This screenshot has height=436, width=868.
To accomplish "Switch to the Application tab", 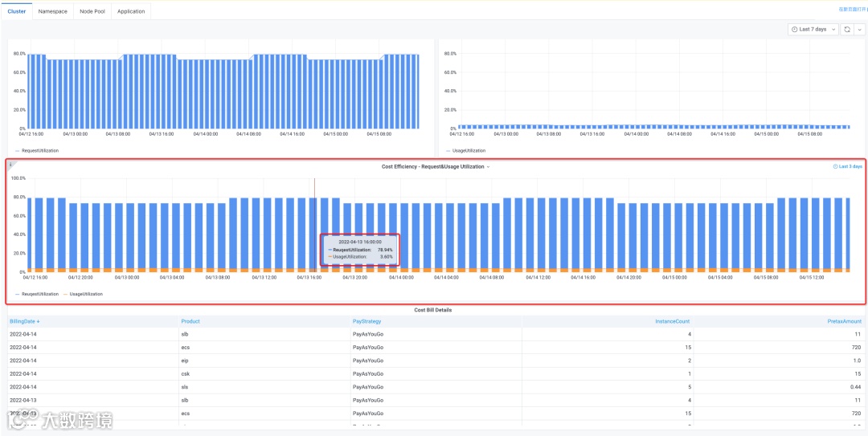I will point(131,11).
